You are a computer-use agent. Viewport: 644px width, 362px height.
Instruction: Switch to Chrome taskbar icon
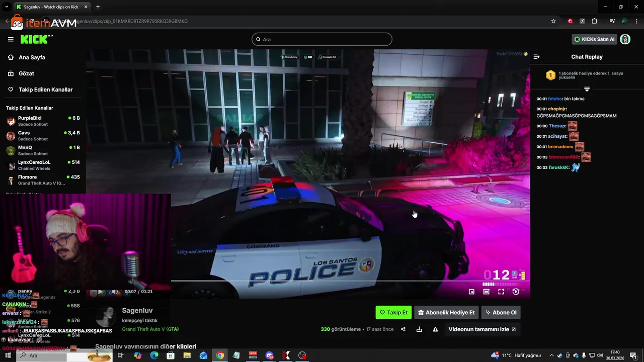220,355
